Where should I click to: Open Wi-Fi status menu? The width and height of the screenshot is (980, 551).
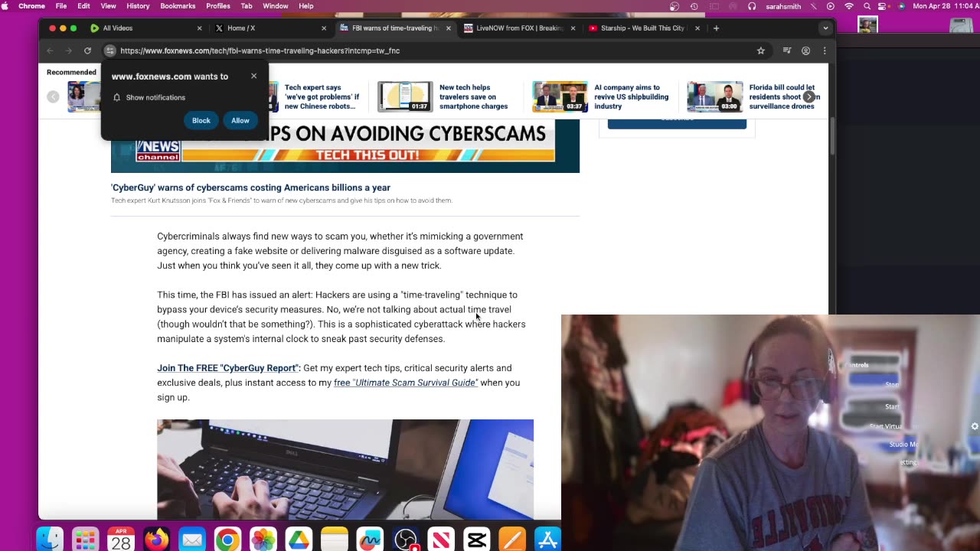(x=848, y=6)
